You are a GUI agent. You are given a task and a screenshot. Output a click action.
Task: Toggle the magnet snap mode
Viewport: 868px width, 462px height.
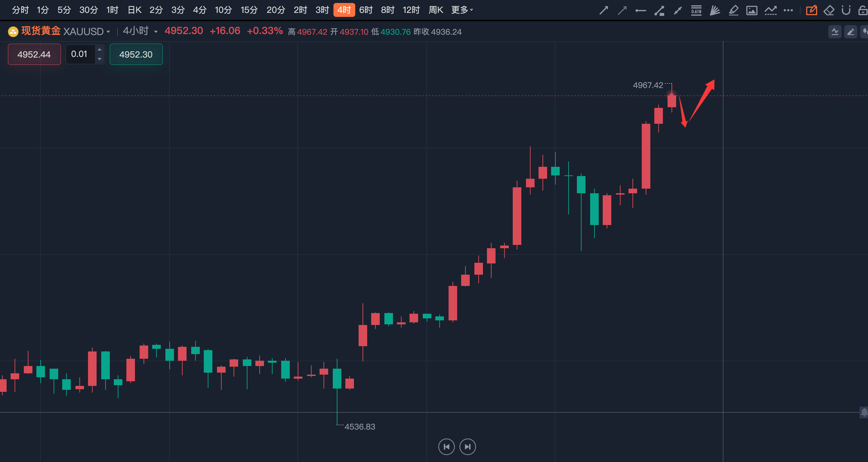(846, 11)
